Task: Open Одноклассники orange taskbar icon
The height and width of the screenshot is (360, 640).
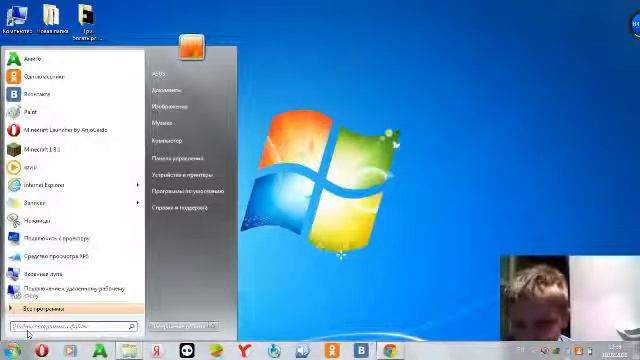Action: click(x=332, y=351)
